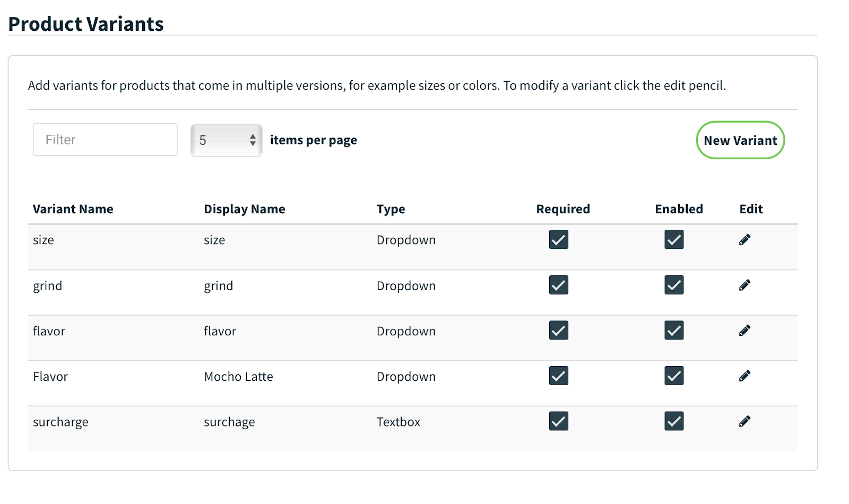849x504 pixels.
Task: Click capitalized 'Flavor' variant name cell
Action: (x=50, y=377)
